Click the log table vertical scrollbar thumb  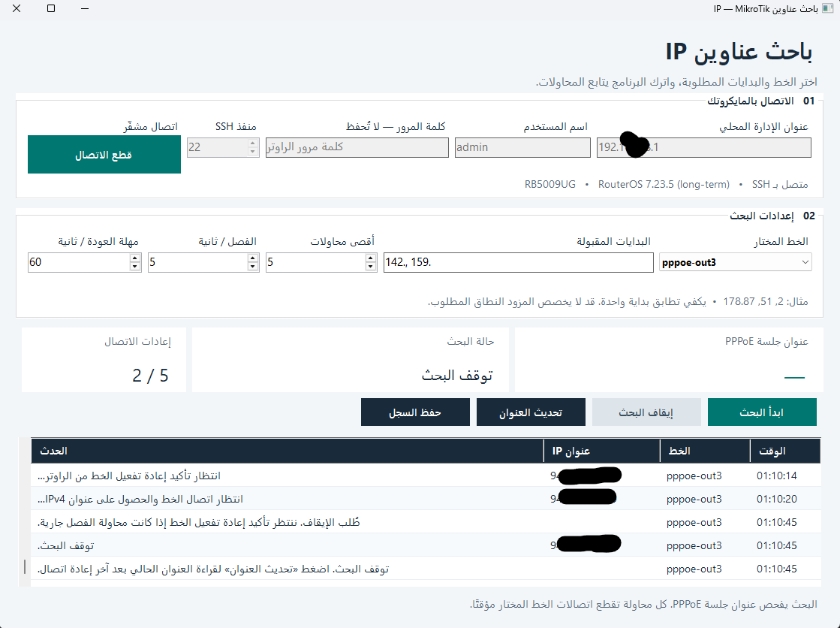coord(25,567)
